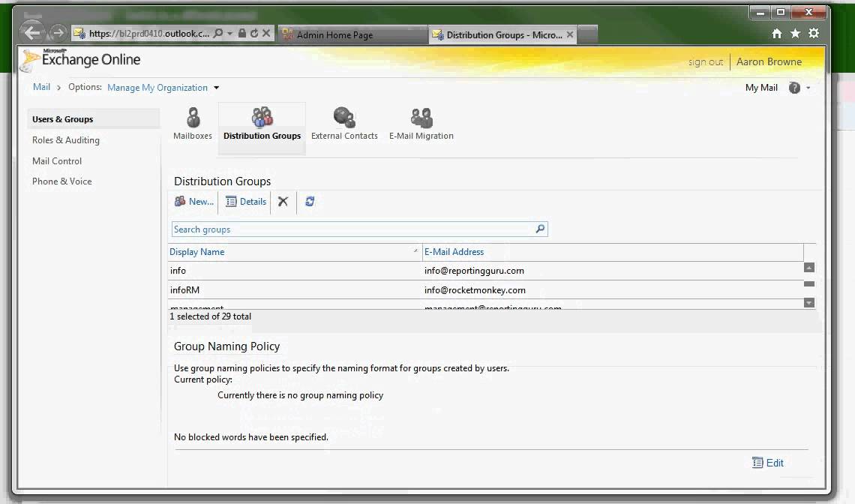The height and width of the screenshot is (504, 855).
Task: Open the External Contacts icon tab
Action: point(344,124)
